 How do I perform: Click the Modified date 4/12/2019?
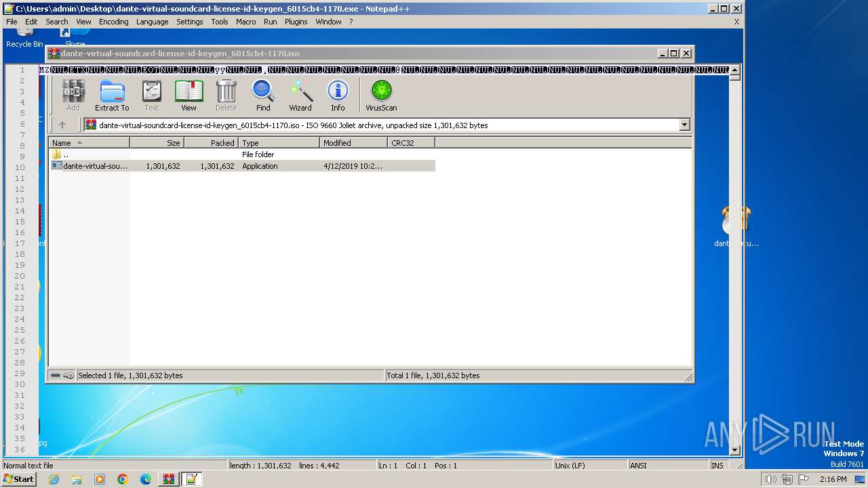pyautogui.click(x=353, y=166)
